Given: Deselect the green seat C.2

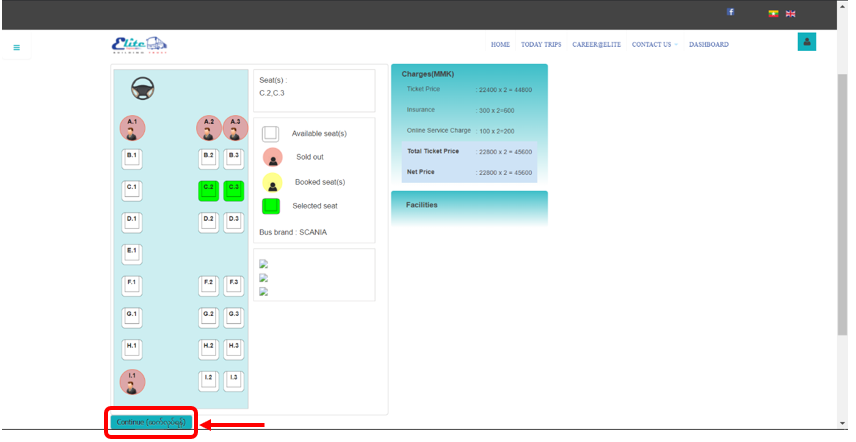Looking at the screenshot, I should 208,190.
